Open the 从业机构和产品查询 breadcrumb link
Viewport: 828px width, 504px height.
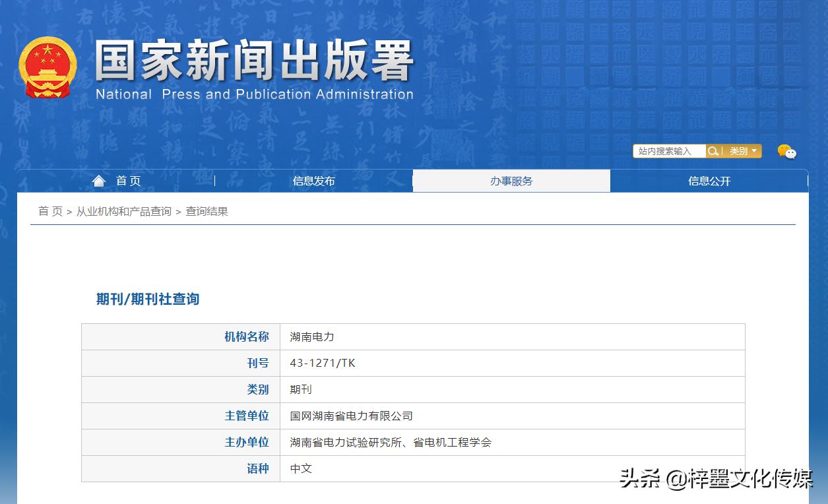click(123, 211)
